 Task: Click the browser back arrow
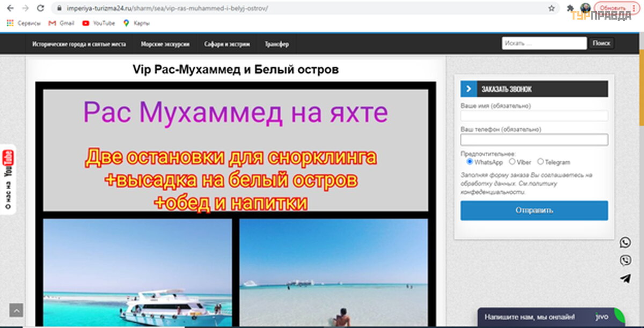(10, 9)
